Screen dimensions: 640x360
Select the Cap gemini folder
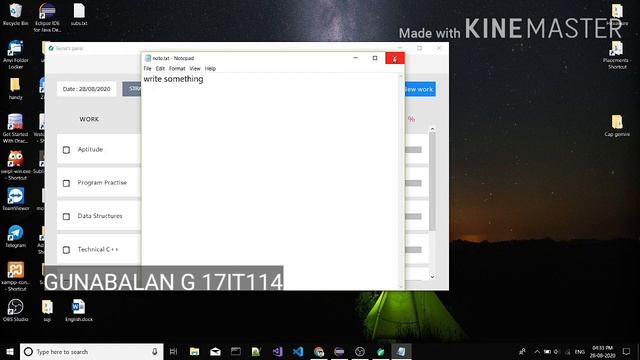pyautogui.click(x=617, y=125)
